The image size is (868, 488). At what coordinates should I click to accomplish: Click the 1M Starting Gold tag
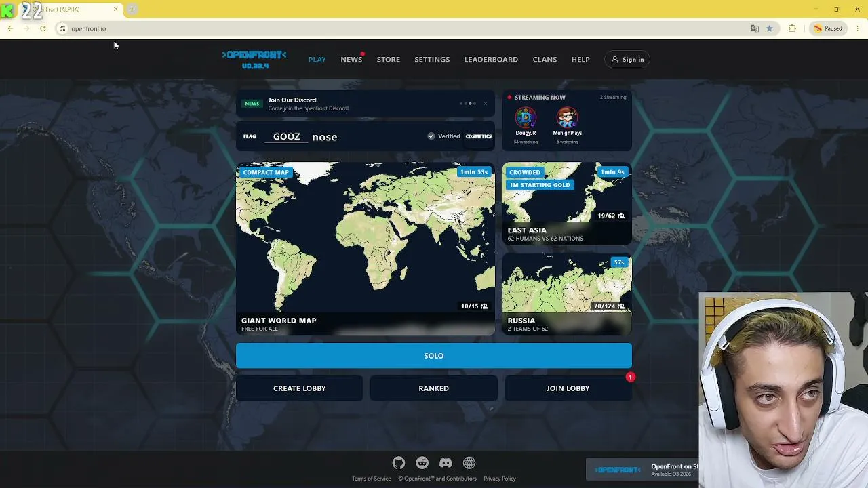point(540,185)
